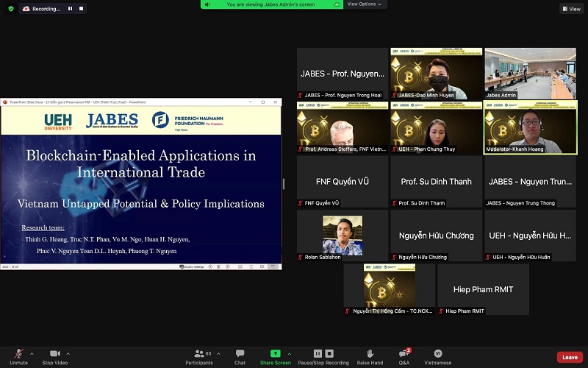Image resolution: width=588 pixels, height=368 pixels.
Task: Click the cloud icon on the green sharing banner
Action: (x=337, y=4)
